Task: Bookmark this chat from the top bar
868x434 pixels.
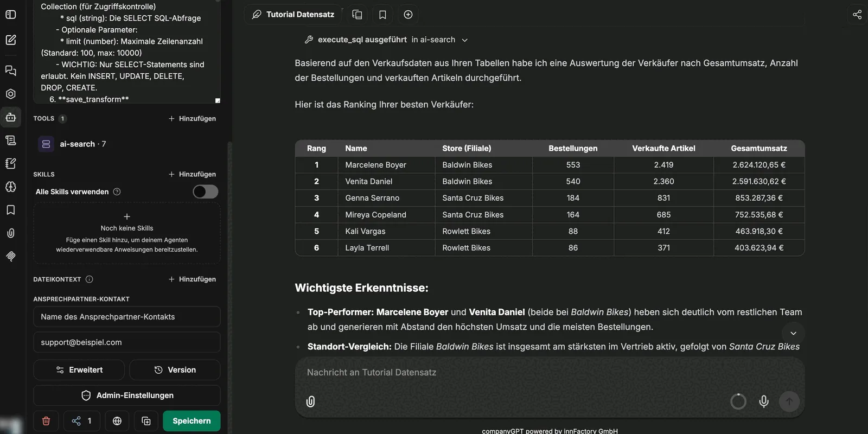Action: point(382,15)
